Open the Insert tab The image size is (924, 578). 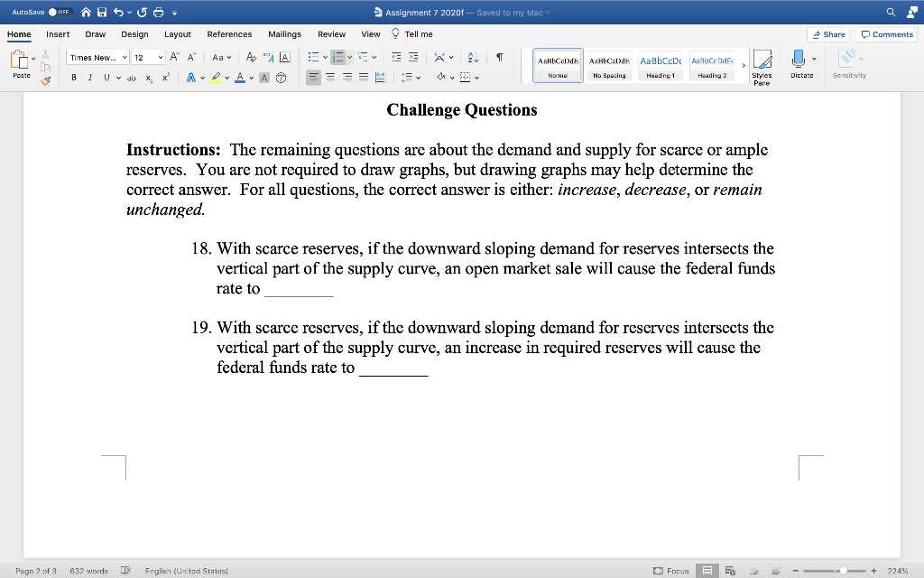[x=58, y=34]
